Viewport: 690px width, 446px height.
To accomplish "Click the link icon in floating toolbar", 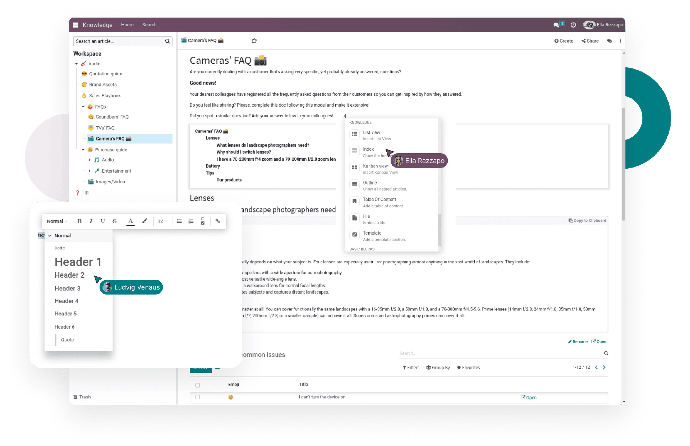I will tap(218, 221).
